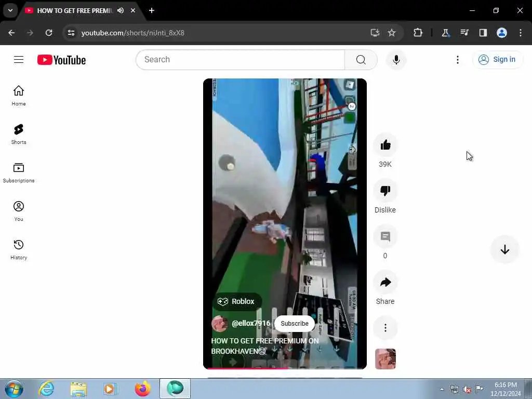Bookmark this page with star icon
The height and width of the screenshot is (399, 532).
click(x=392, y=33)
